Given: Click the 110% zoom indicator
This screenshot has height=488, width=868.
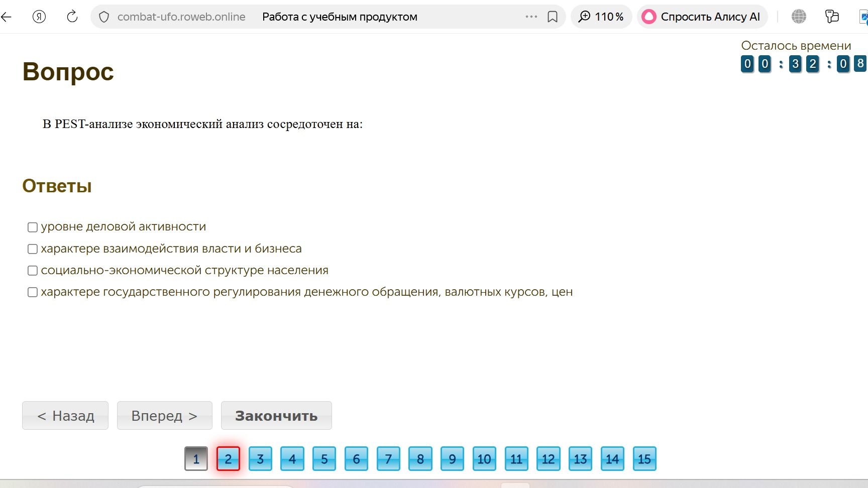Looking at the screenshot, I should coord(601,17).
